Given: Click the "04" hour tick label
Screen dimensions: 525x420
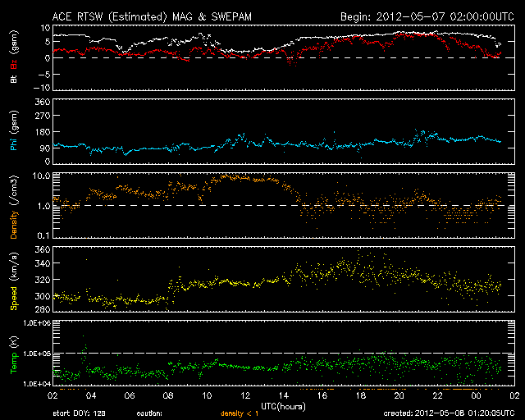Looking at the screenshot, I should tap(91, 396).
